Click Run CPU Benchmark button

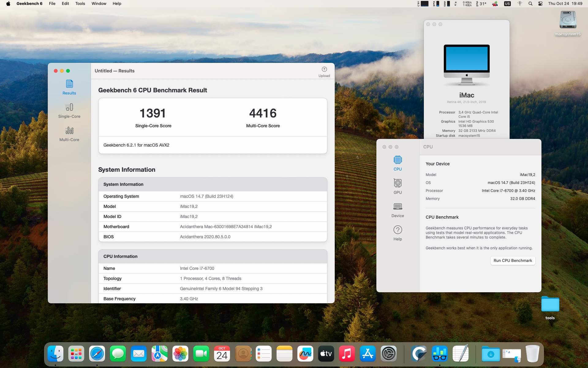pyautogui.click(x=513, y=260)
